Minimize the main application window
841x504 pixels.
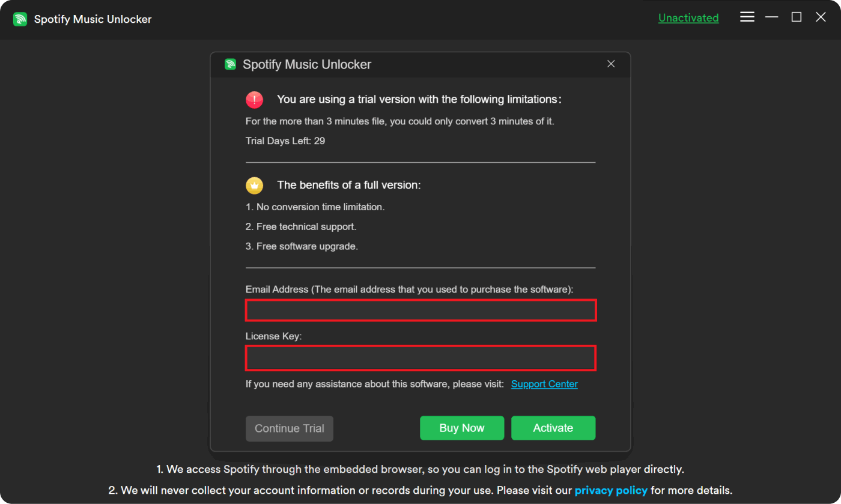(x=771, y=17)
